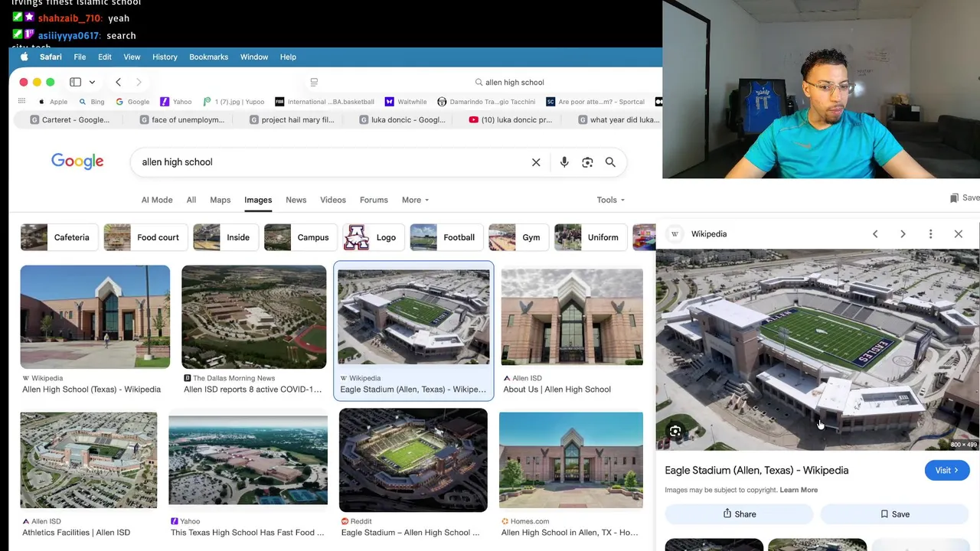Screen dimensions: 980x551
Task: Start voice search with microphone icon
Action: (564, 162)
